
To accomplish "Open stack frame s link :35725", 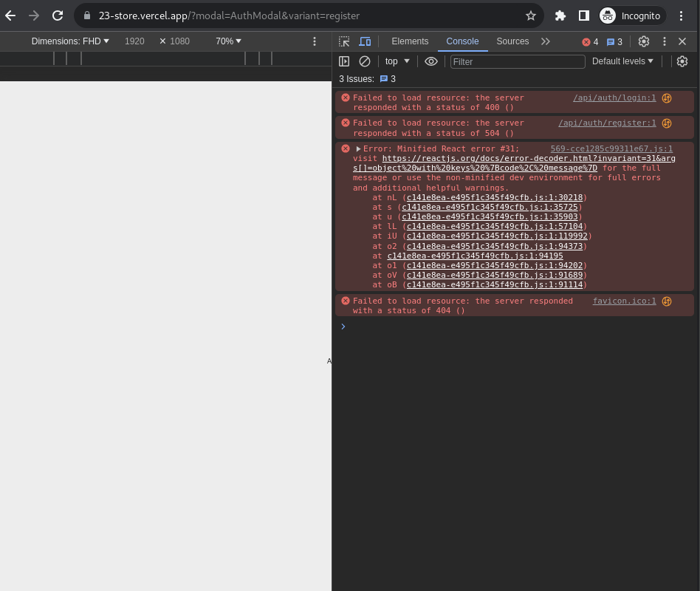I will (490, 207).
